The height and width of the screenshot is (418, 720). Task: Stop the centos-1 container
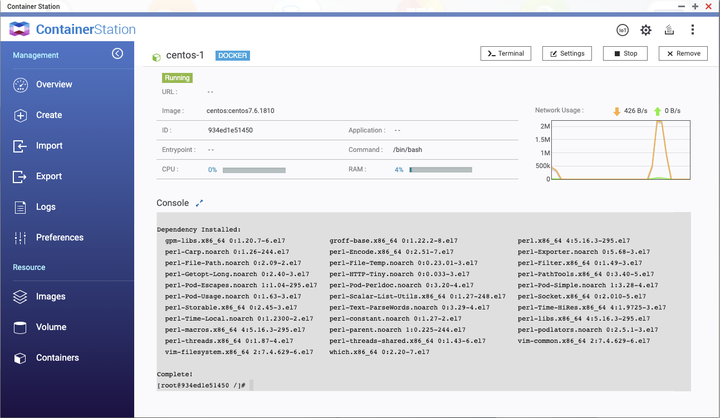[x=625, y=54]
